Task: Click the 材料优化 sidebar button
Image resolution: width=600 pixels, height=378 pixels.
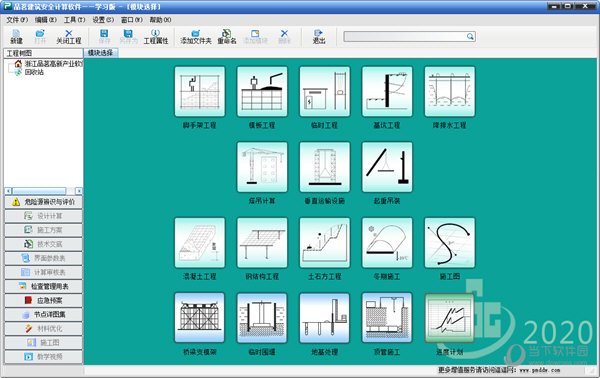Action: [x=43, y=329]
